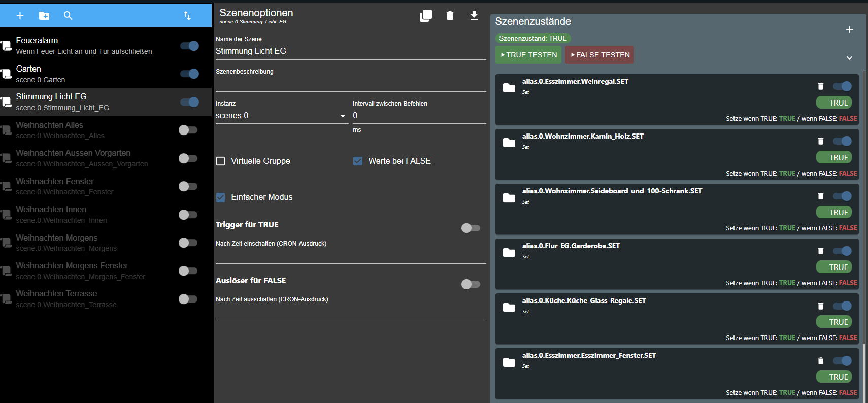Edit Intervall zwischen Befehlen value
This screenshot has height=403, width=868.
click(x=419, y=116)
